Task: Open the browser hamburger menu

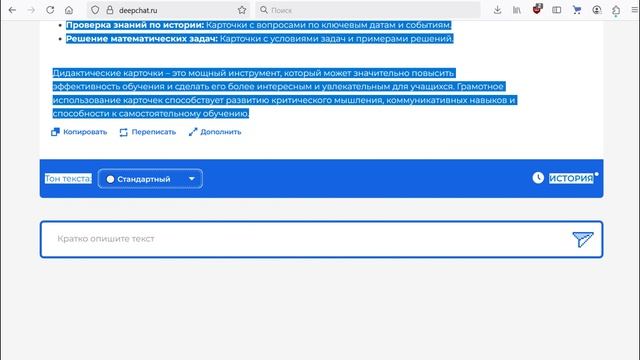Action: pyautogui.click(x=635, y=10)
